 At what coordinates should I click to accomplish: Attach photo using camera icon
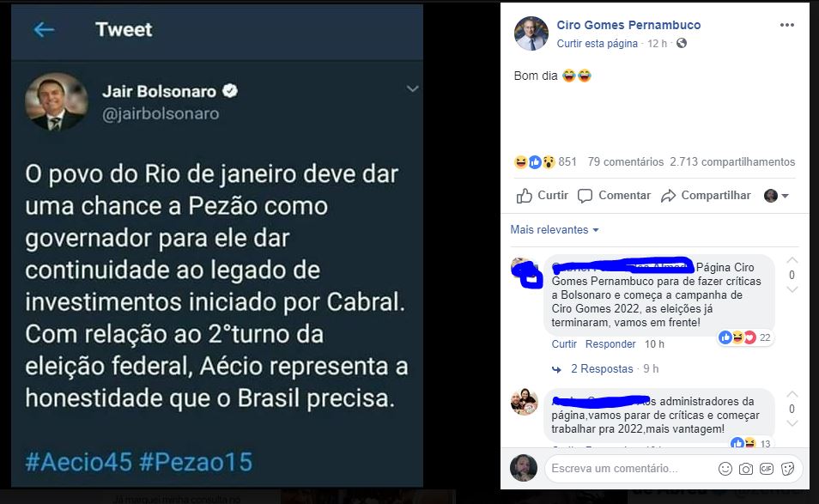(746, 469)
